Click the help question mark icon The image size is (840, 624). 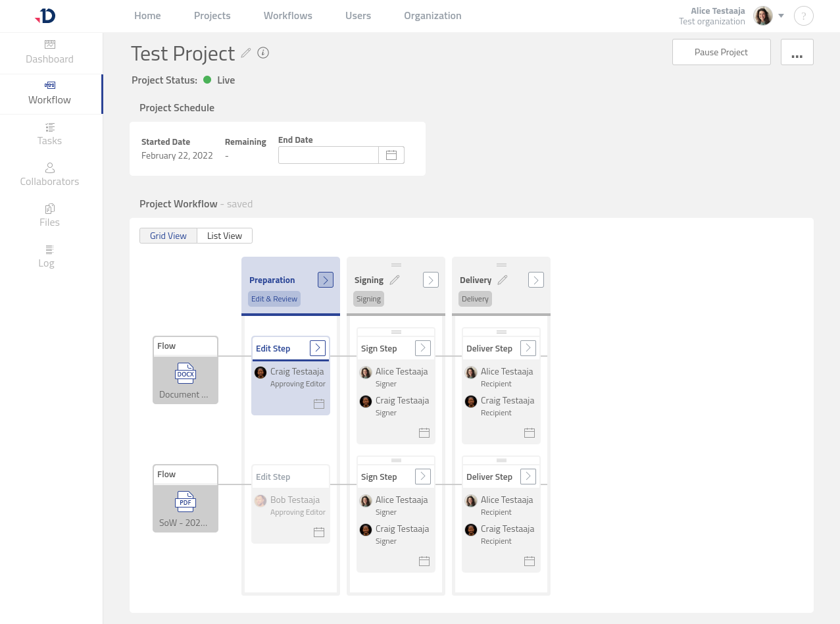[803, 16]
